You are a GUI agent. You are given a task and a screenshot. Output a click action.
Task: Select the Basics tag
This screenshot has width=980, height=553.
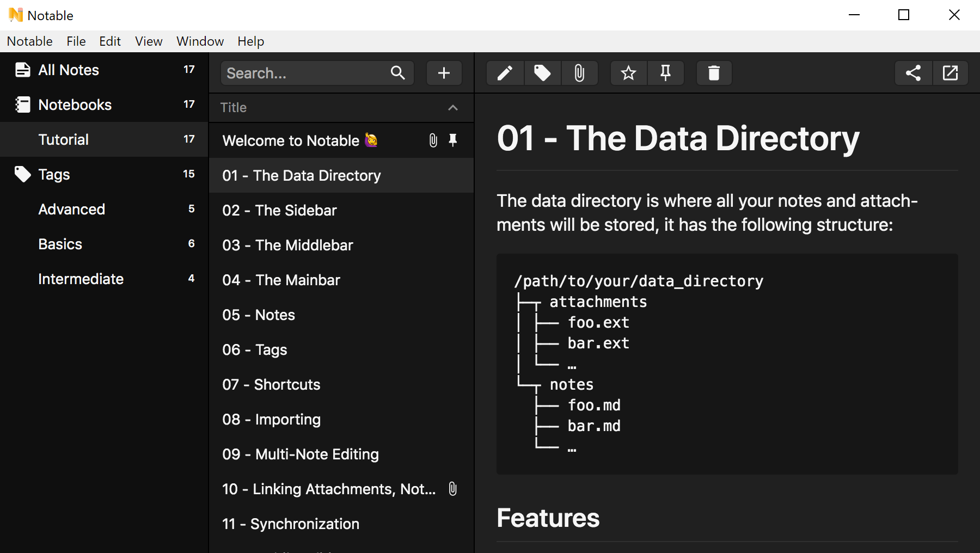tap(104, 244)
